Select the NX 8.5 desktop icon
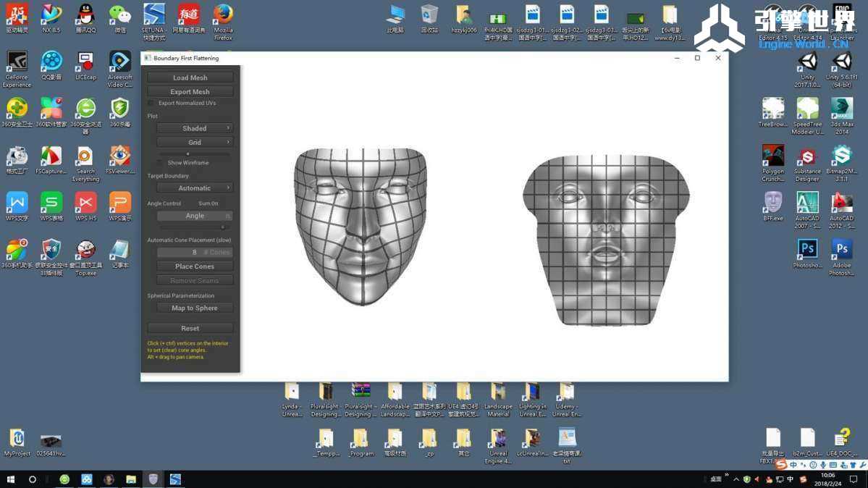This screenshot has height=488, width=868. coord(51,19)
